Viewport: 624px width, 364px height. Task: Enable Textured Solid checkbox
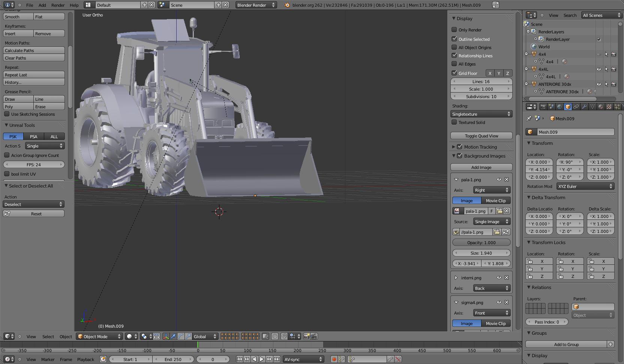pos(454,122)
